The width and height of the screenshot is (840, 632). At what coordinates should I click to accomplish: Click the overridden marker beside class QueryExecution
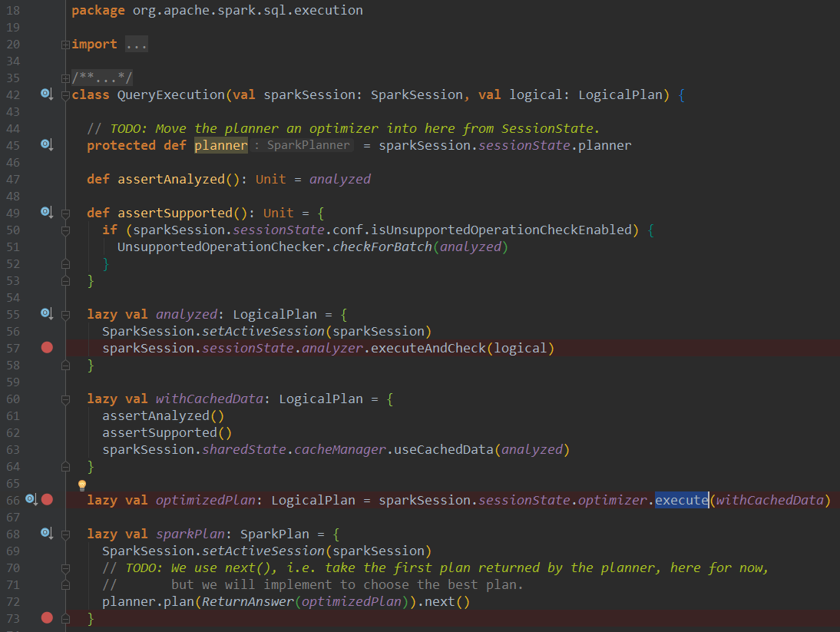pyautogui.click(x=46, y=94)
